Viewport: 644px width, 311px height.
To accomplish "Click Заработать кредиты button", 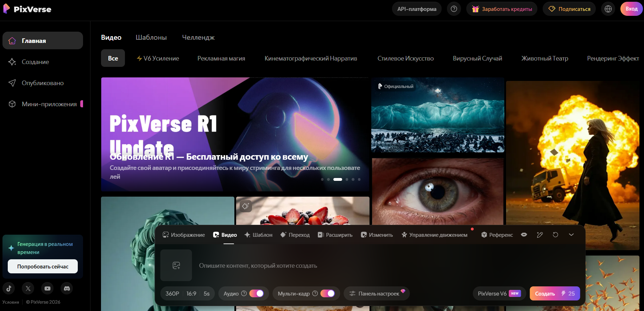I will tap(502, 9).
